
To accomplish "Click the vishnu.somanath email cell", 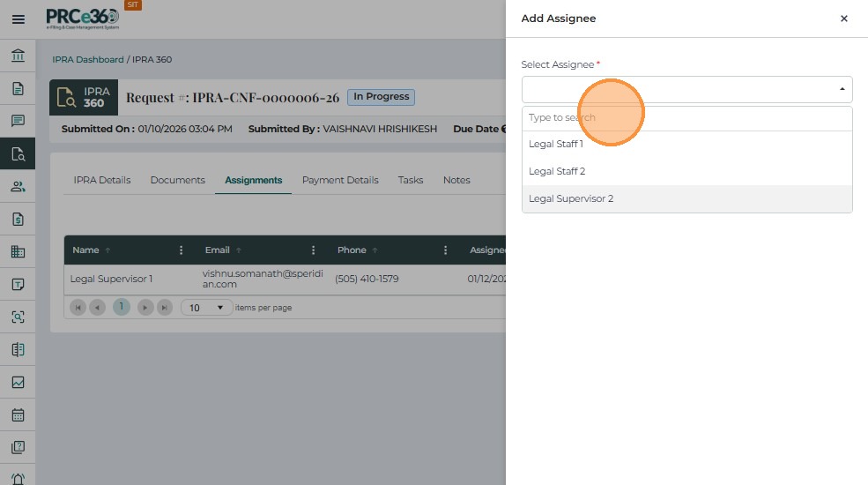I will coord(263,279).
